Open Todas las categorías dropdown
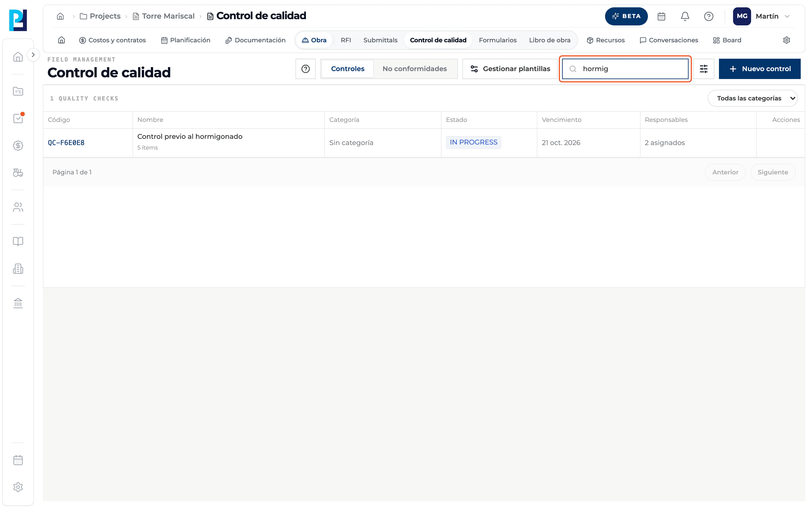 pyautogui.click(x=753, y=98)
